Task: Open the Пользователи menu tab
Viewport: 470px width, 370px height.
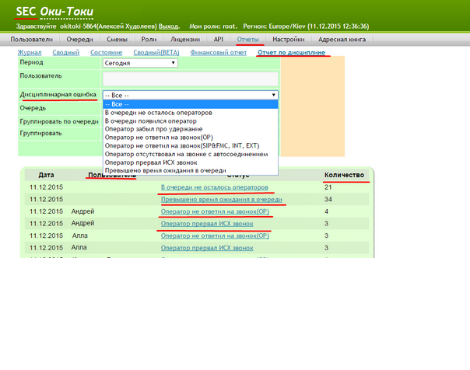Action: (x=31, y=39)
